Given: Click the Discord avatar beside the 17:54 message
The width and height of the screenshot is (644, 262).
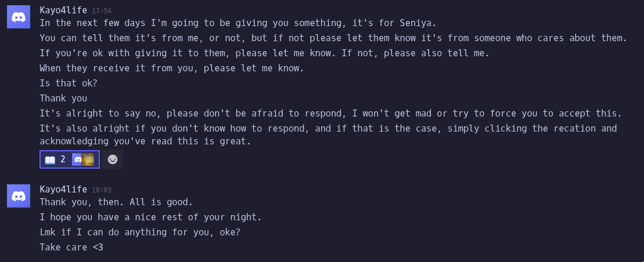Looking at the screenshot, I should click(x=19, y=17).
